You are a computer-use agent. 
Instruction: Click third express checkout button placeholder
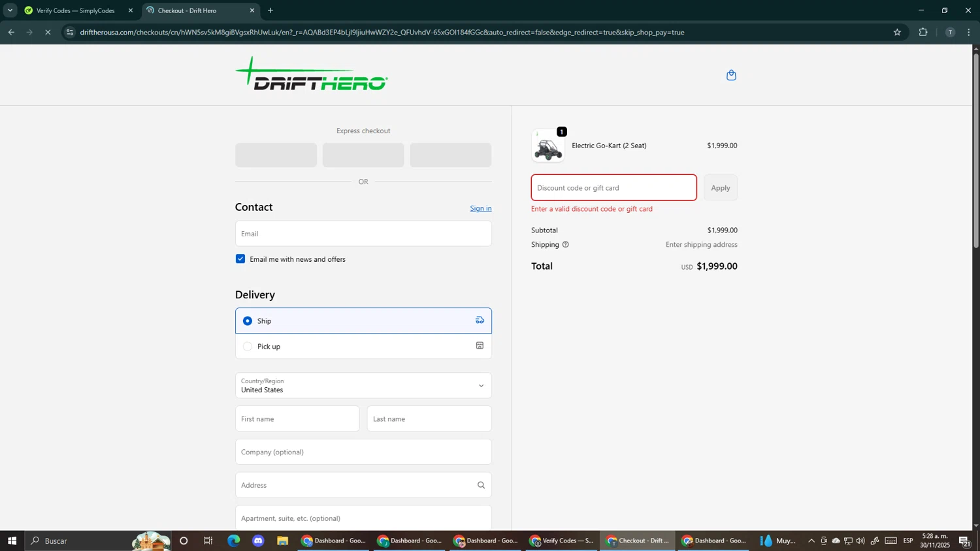coord(451,155)
